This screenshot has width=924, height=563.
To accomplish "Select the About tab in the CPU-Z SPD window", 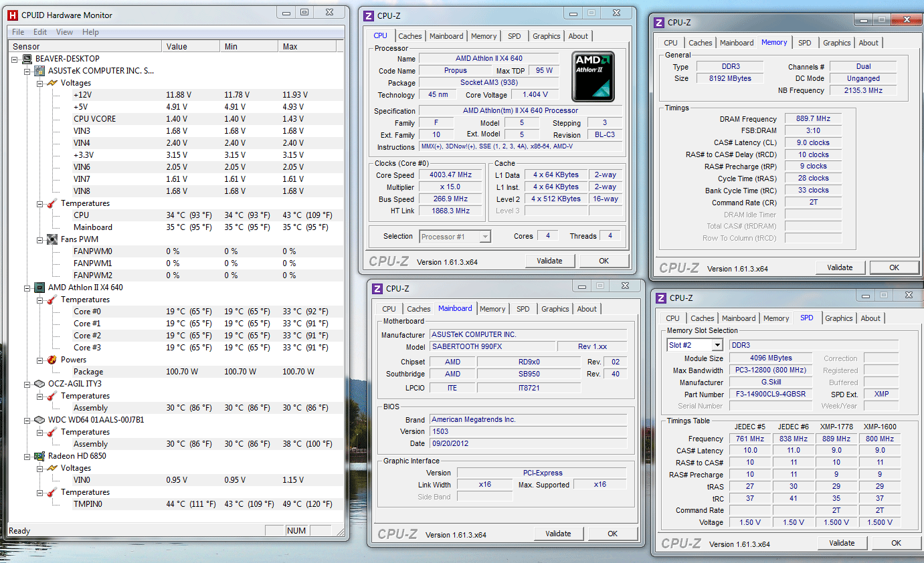I will pyautogui.click(x=870, y=318).
